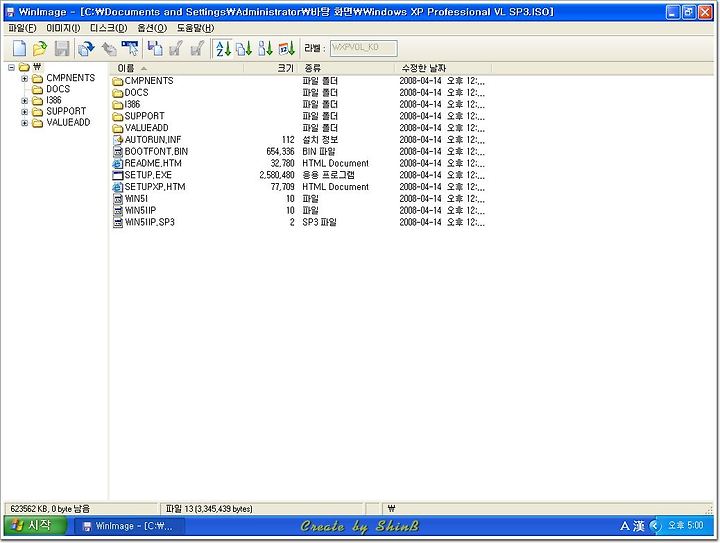Click the 응용 프로그램 type cell
This screenshot has height=543, width=720.
tap(328, 175)
